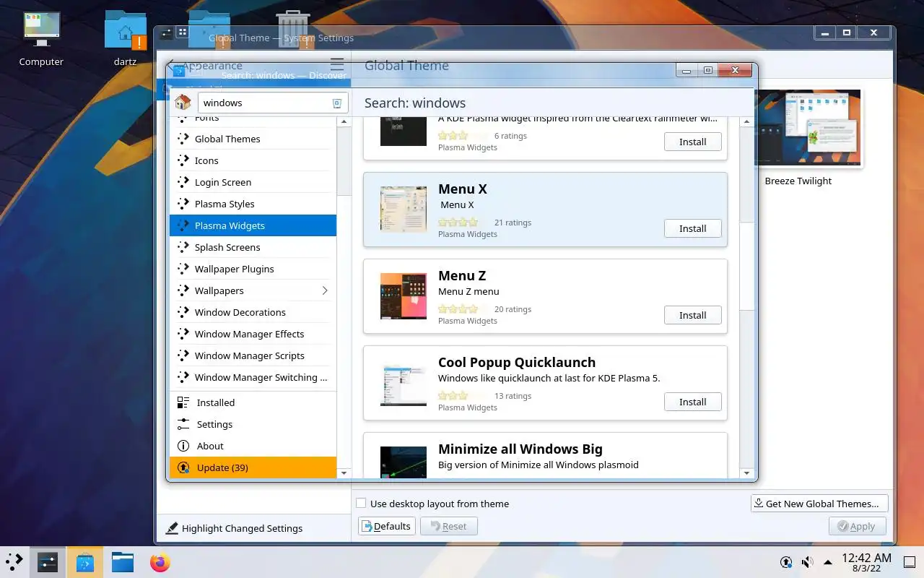Screen dimensions: 924x578
Task: Click the Settings sliders icon
Action: (183, 424)
